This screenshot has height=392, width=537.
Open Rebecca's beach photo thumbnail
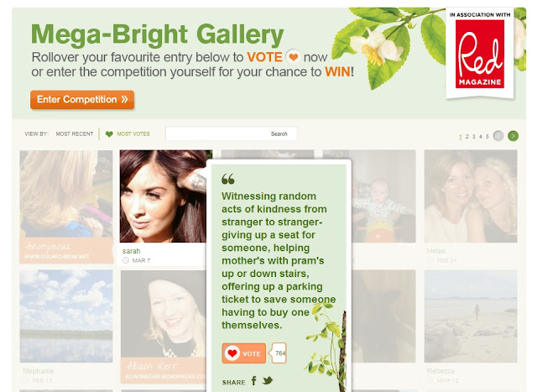(471, 316)
